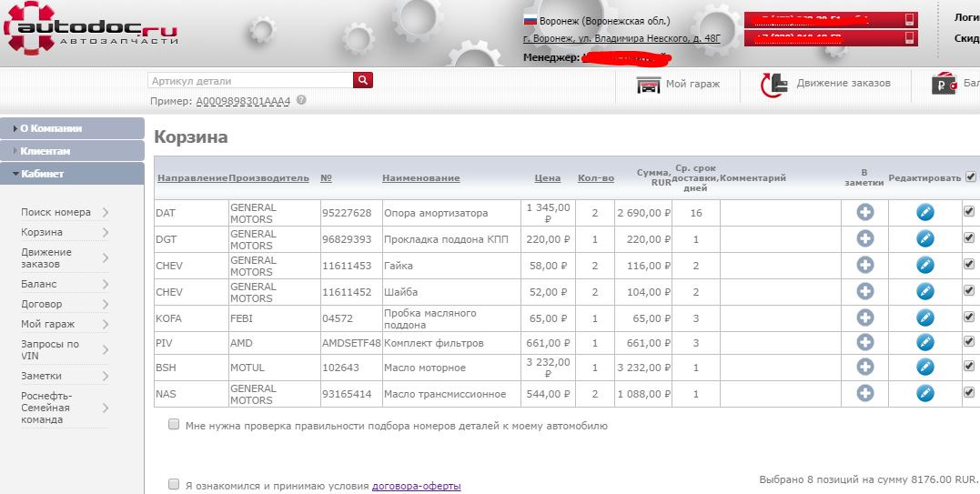Collapse the Кабинет section
Screen dimensions: 980x494
pos(72,174)
